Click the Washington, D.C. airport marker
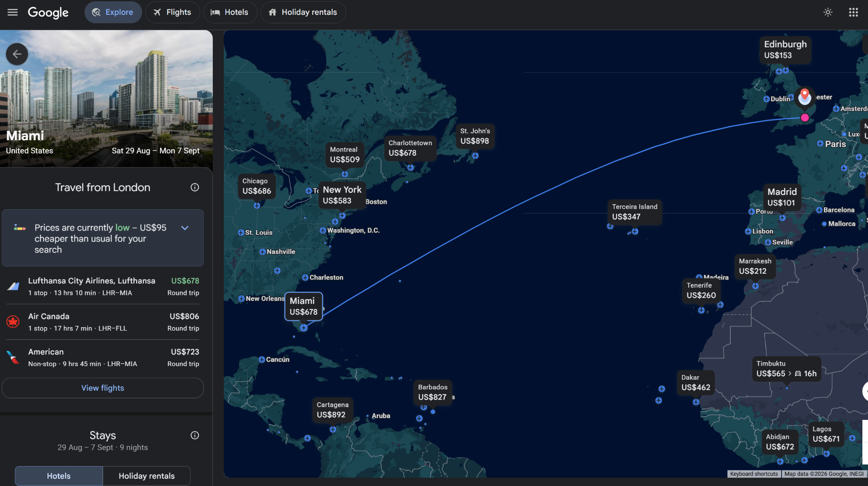868x486 pixels. (323, 231)
